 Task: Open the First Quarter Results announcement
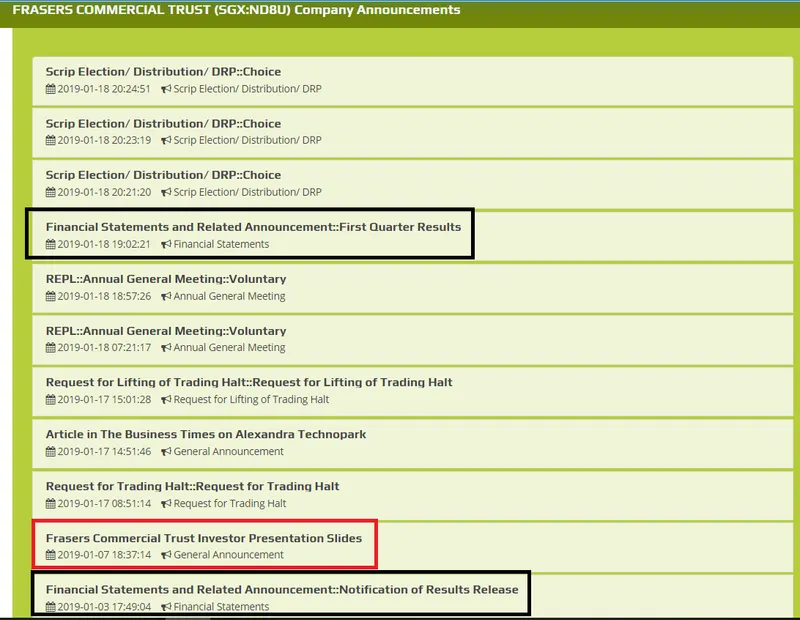coord(253,227)
